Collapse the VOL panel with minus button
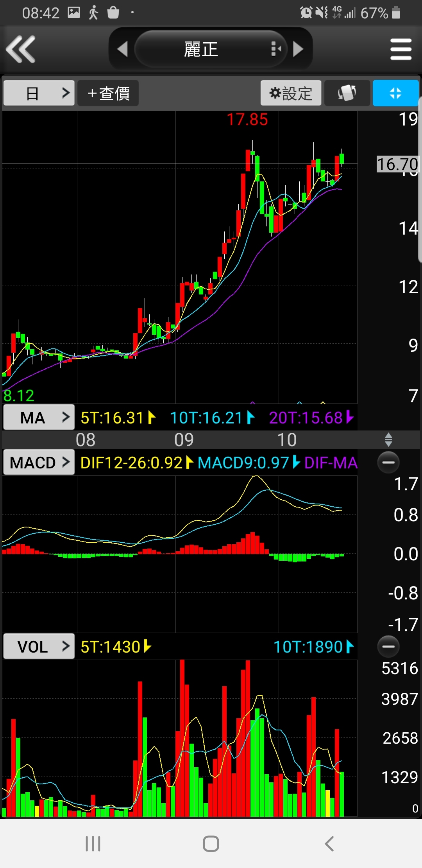Viewport: 422px width, 868px height. pos(388,646)
